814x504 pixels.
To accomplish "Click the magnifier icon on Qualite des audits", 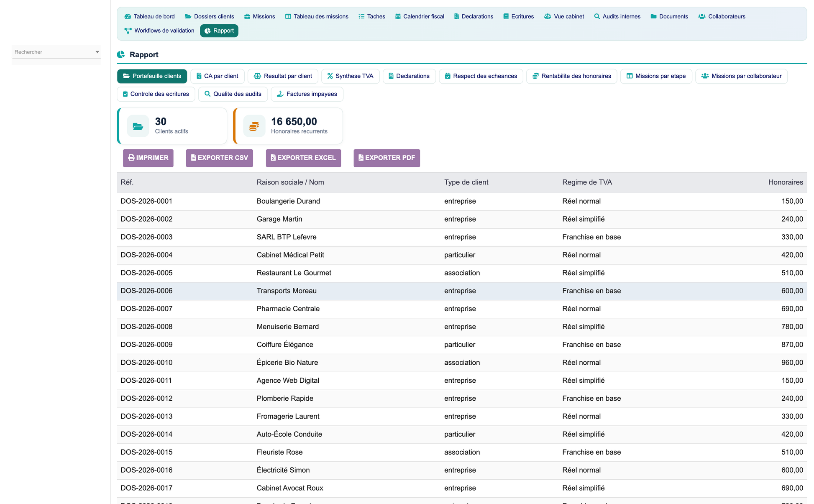I will point(207,94).
